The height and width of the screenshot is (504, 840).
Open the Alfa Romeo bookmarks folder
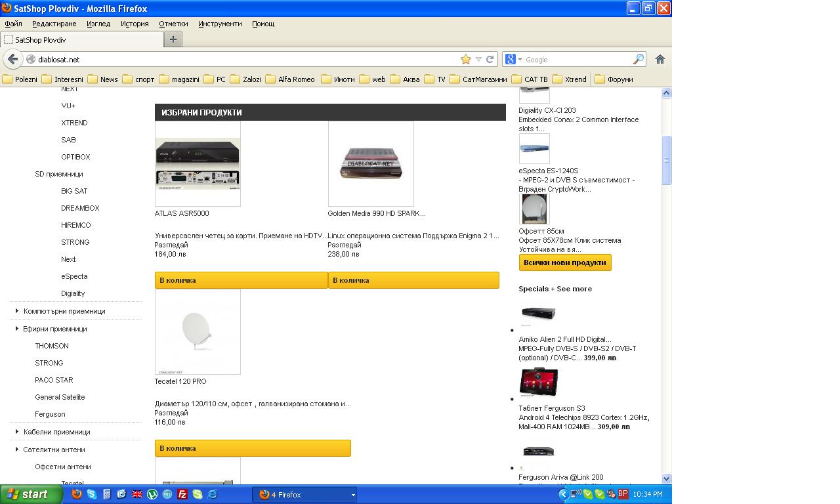click(x=289, y=79)
